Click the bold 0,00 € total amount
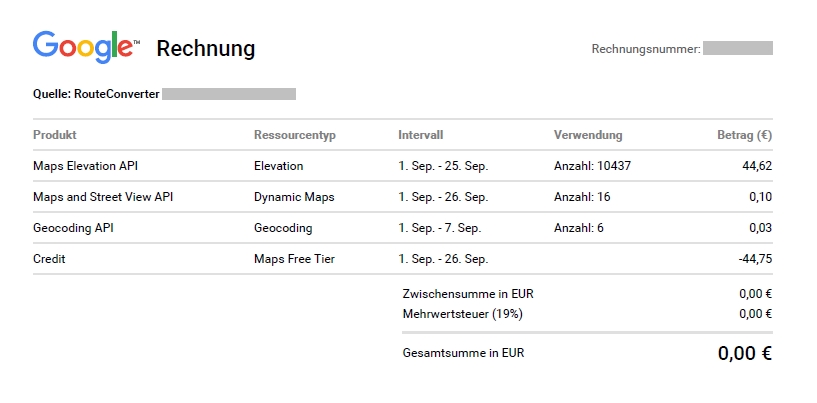 [x=745, y=353]
